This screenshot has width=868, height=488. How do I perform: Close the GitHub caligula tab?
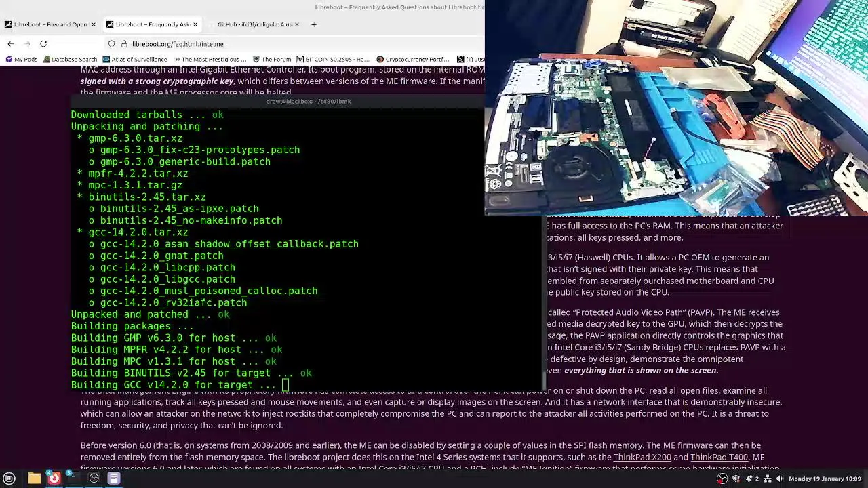point(296,24)
